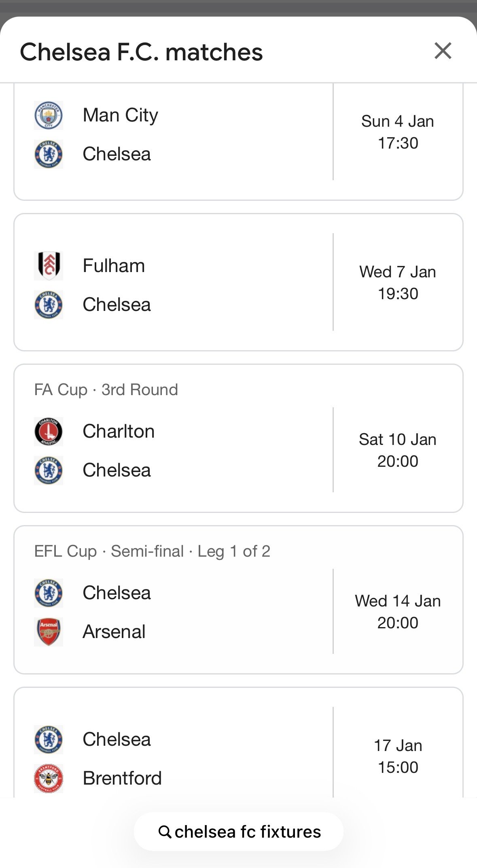The height and width of the screenshot is (868, 477).
Task: Open the Man City team name
Action: point(120,115)
